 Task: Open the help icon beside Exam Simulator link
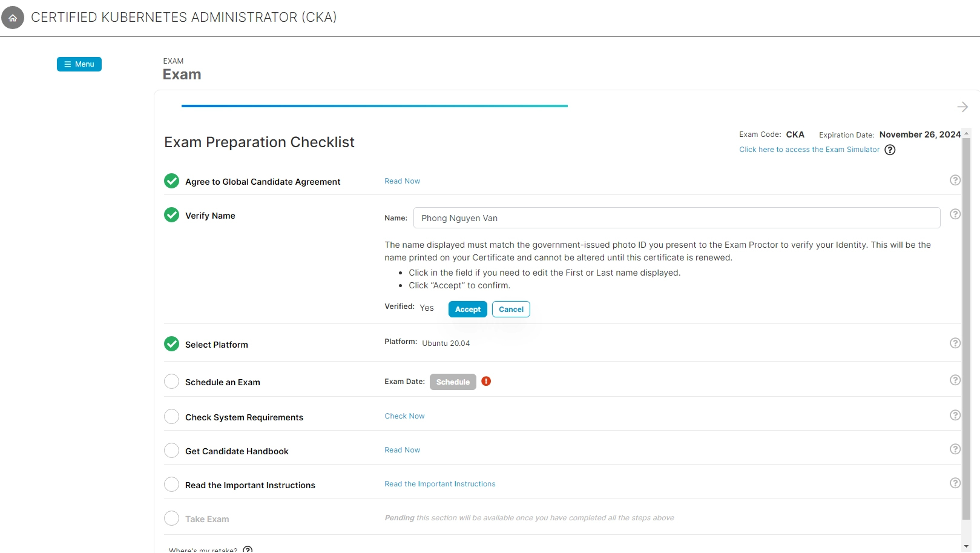(x=890, y=150)
